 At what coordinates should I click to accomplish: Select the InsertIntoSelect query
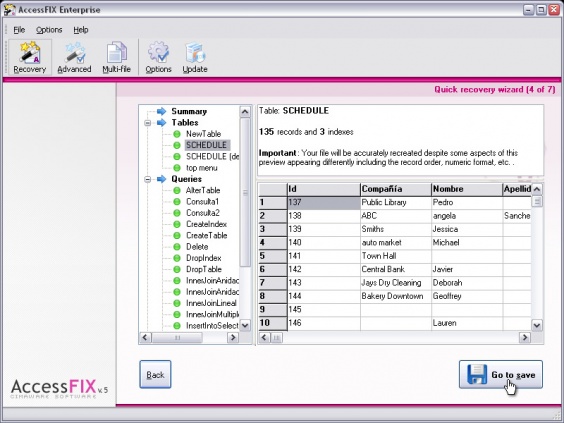[212, 326]
